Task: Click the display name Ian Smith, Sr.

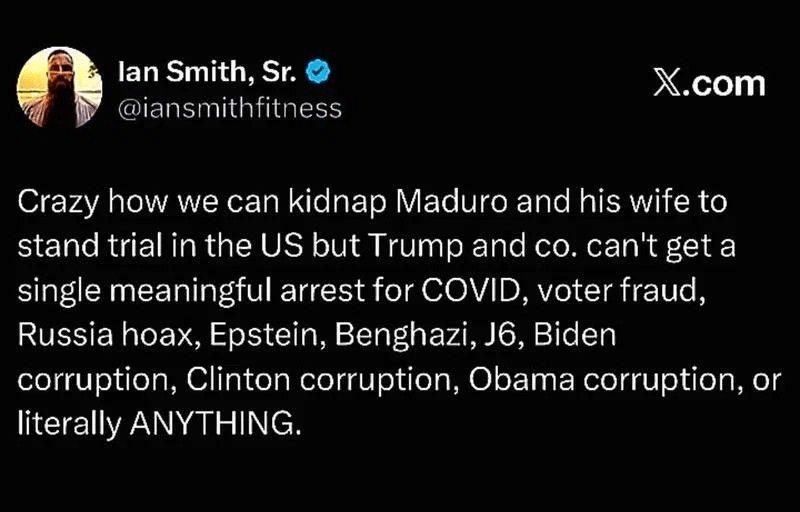Action: (x=208, y=71)
